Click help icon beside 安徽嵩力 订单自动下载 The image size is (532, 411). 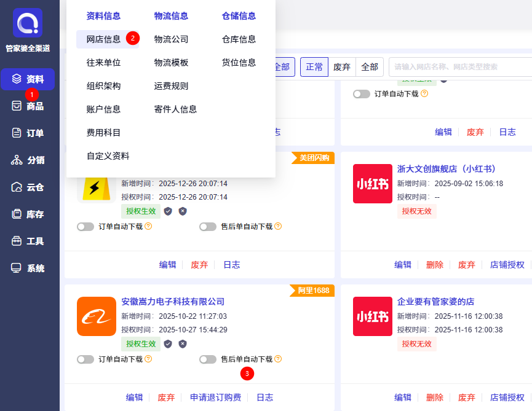click(x=148, y=359)
